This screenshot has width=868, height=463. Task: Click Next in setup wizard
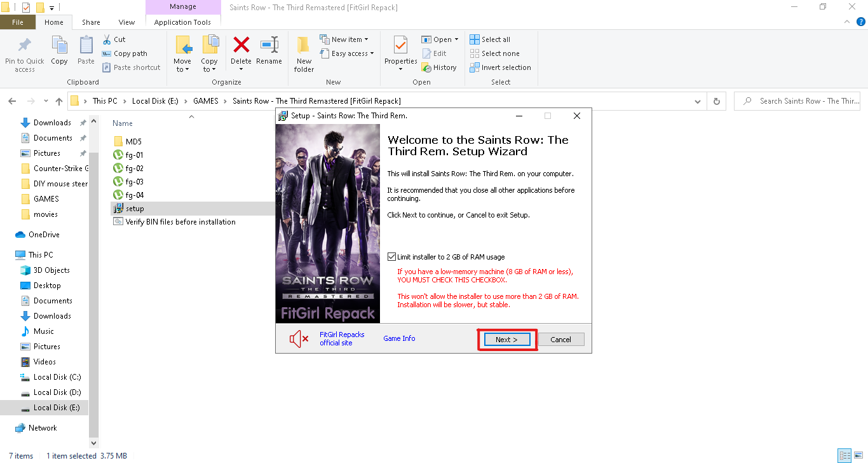click(x=506, y=340)
